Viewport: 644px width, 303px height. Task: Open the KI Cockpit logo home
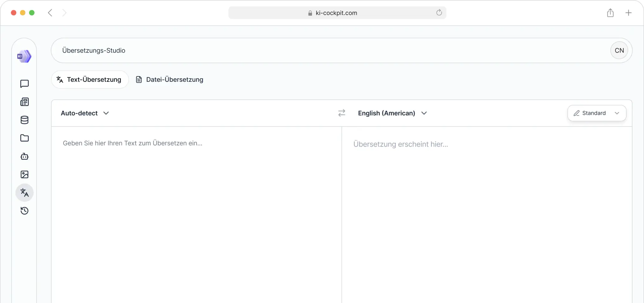tap(24, 56)
